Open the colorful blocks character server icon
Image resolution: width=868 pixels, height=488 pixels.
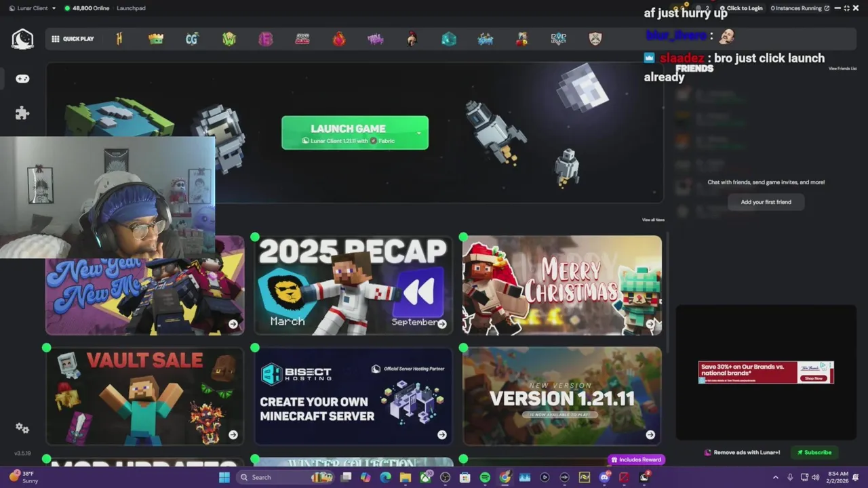pos(521,39)
